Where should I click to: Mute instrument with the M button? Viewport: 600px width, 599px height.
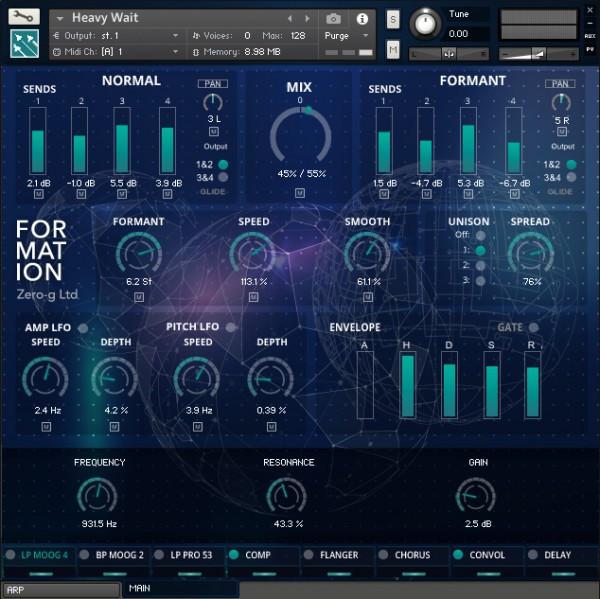click(393, 50)
